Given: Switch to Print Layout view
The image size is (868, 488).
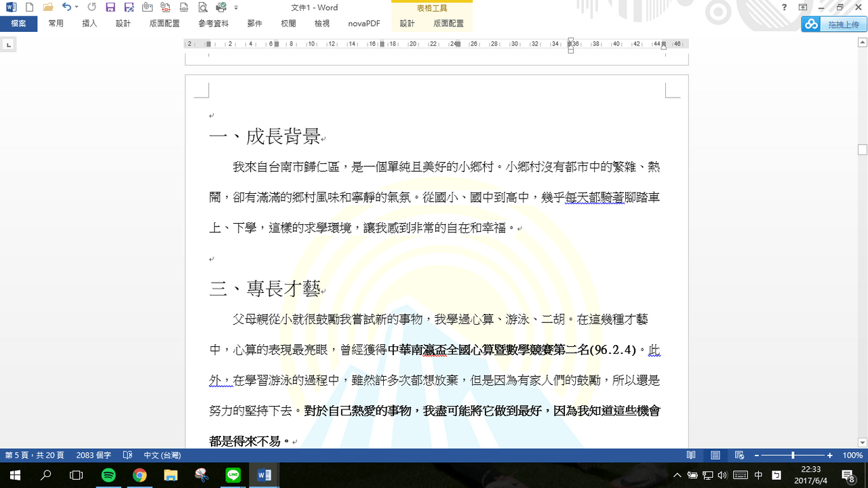Looking at the screenshot, I should click(715, 455).
